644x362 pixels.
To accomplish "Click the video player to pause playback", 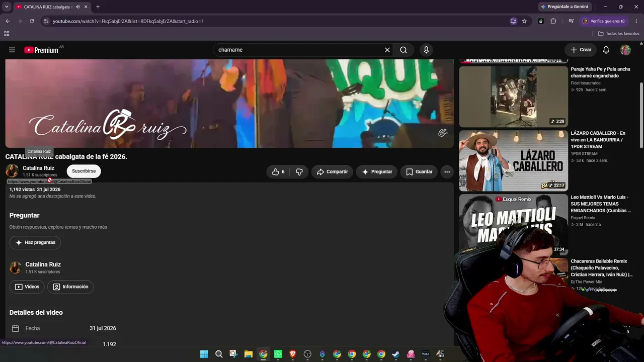I will pos(229,104).
